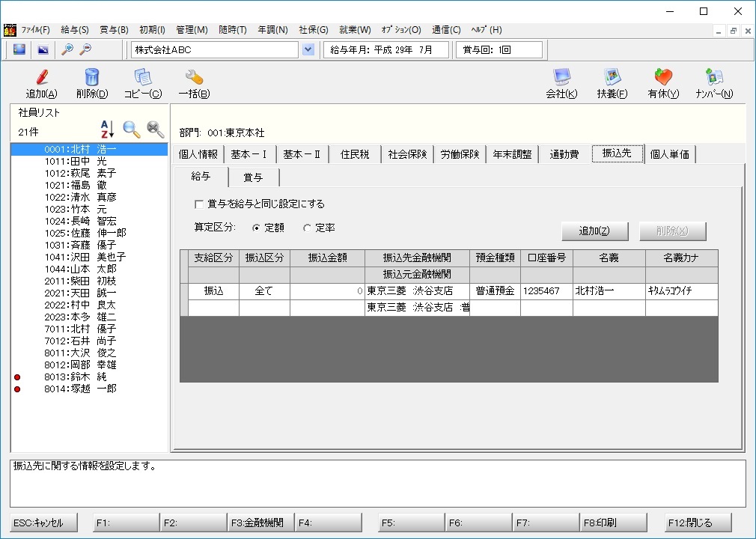756x539 pixels.
Task: Click the 口座番号 cell 1235467
Action: [x=546, y=291]
